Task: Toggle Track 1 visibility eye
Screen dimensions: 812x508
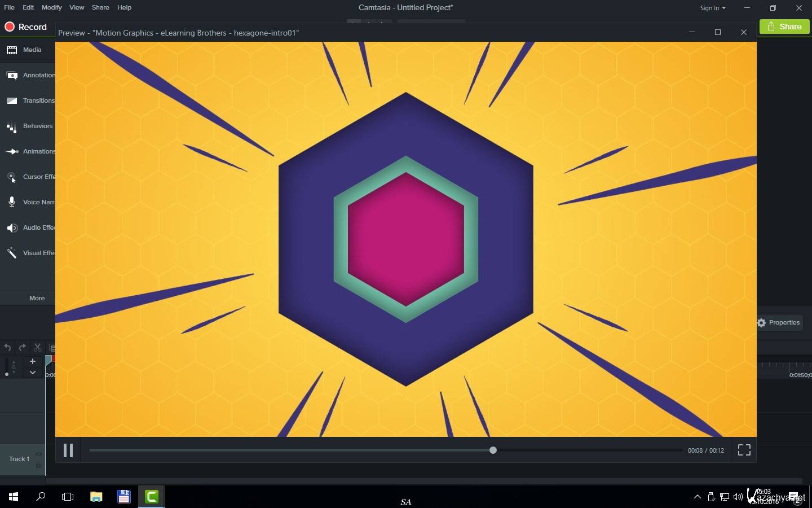Action: coord(38,454)
